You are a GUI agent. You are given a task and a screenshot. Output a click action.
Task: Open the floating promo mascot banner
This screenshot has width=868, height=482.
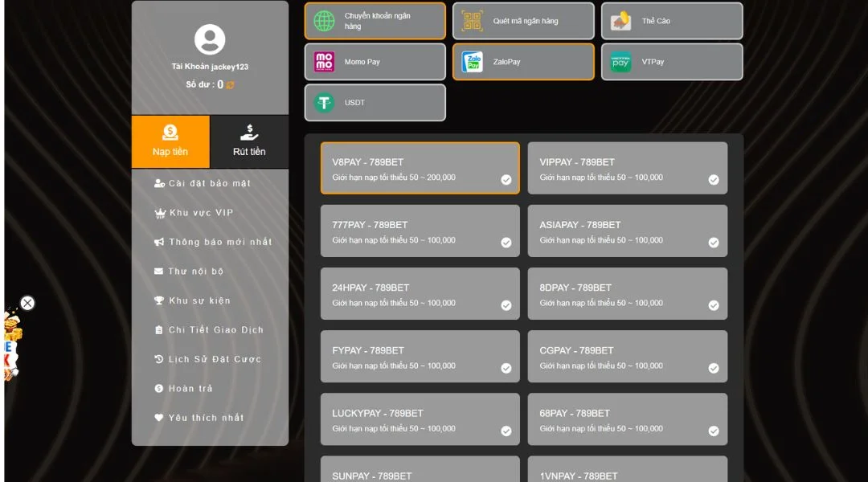[12, 346]
